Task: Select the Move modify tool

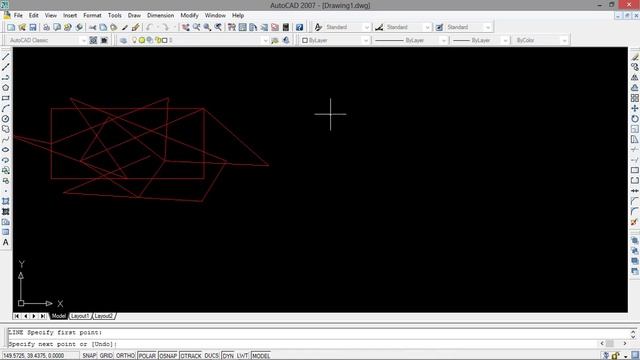Action: coord(634,109)
